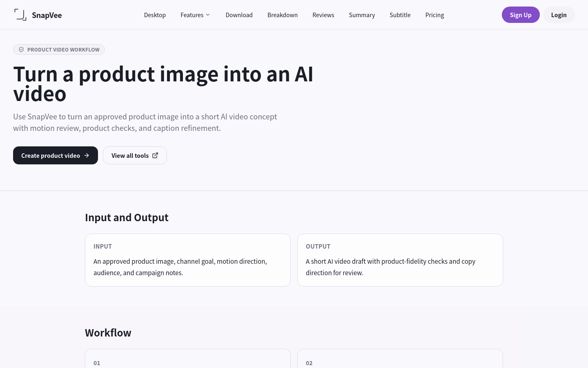The width and height of the screenshot is (588, 368).
Task: Click workflow step 02 label
Action: [309, 363]
